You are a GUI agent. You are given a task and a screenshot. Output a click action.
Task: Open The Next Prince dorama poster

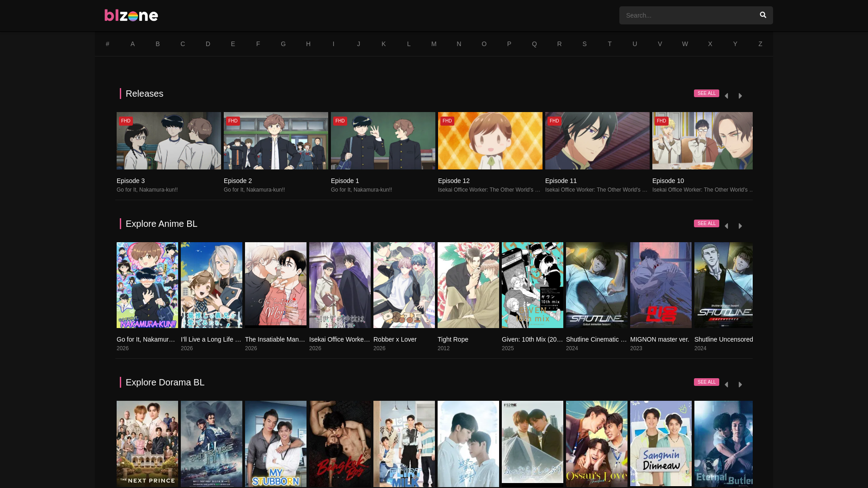coord(147,444)
